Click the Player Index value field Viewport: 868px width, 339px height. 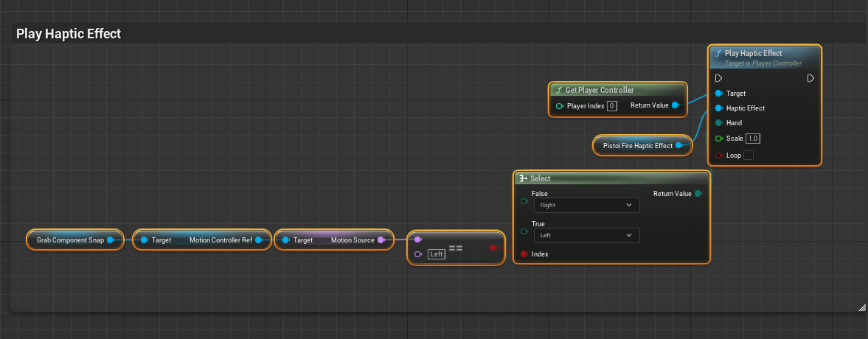611,106
